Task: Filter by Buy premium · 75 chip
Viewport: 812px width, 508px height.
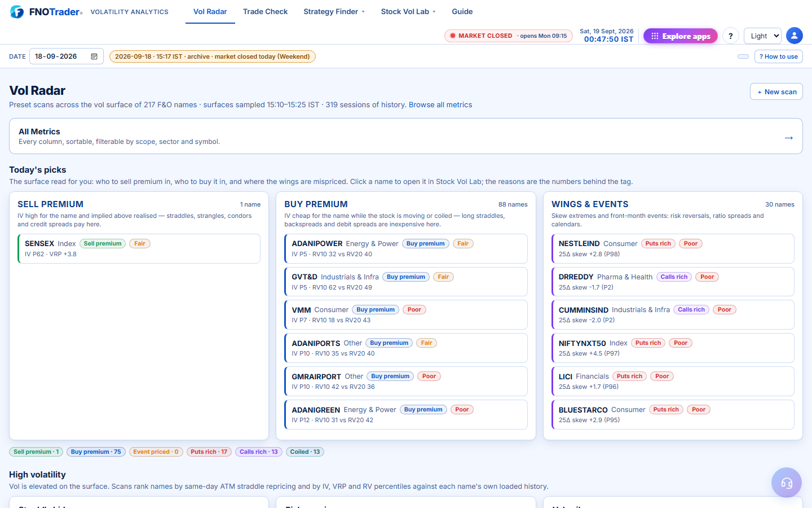Action: 96,452
